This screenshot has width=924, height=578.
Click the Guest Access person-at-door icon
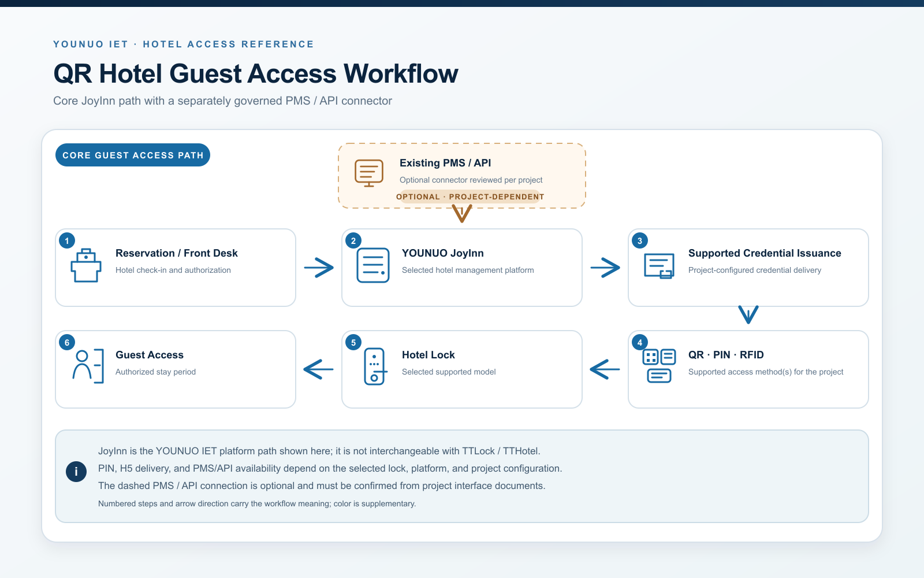click(x=88, y=366)
